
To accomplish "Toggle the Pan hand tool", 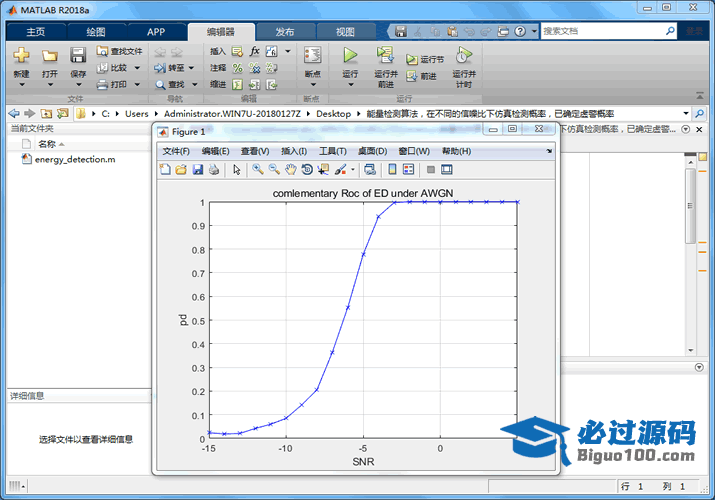I will 291,170.
